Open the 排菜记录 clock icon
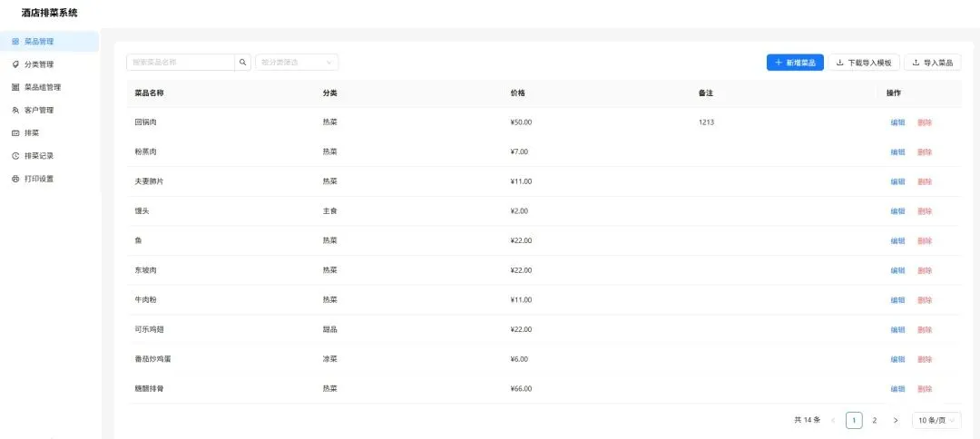Screen dimensions: 980x439 15,156
